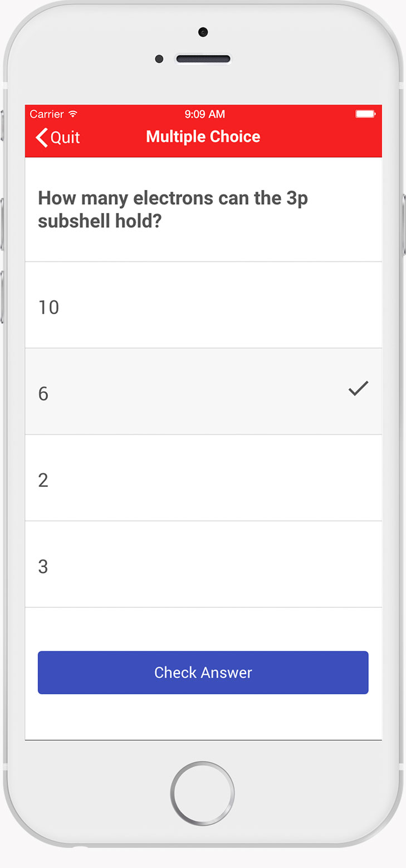
Task: Tap the back chevron beside Quit
Action: (x=42, y=137)
